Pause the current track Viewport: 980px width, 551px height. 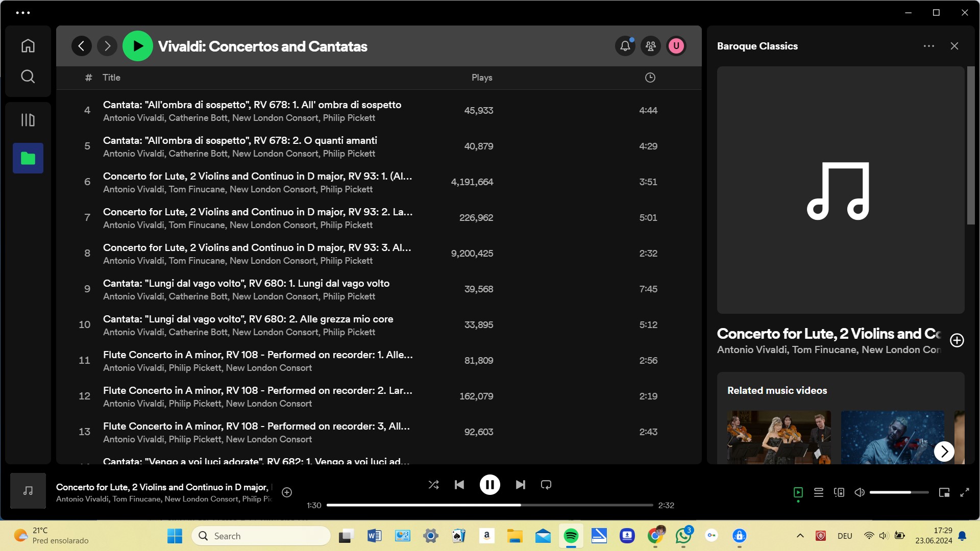pos(490,485)
